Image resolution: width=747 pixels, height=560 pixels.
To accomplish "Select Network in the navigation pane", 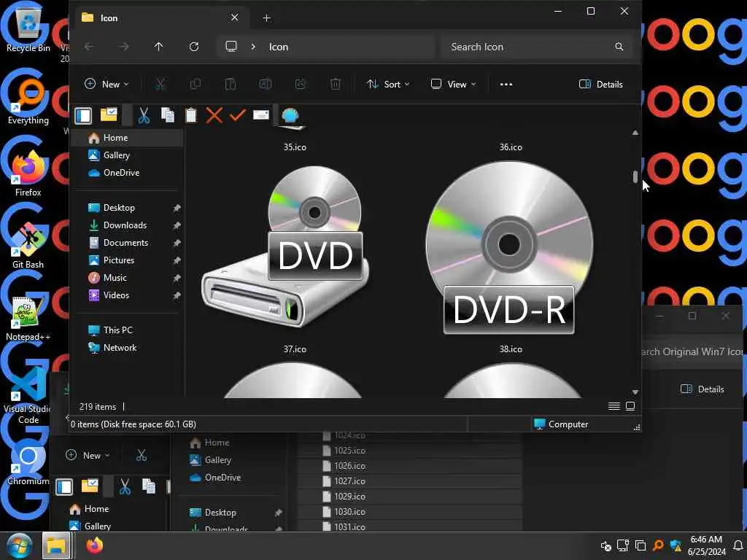I will (x=128, y=348).
